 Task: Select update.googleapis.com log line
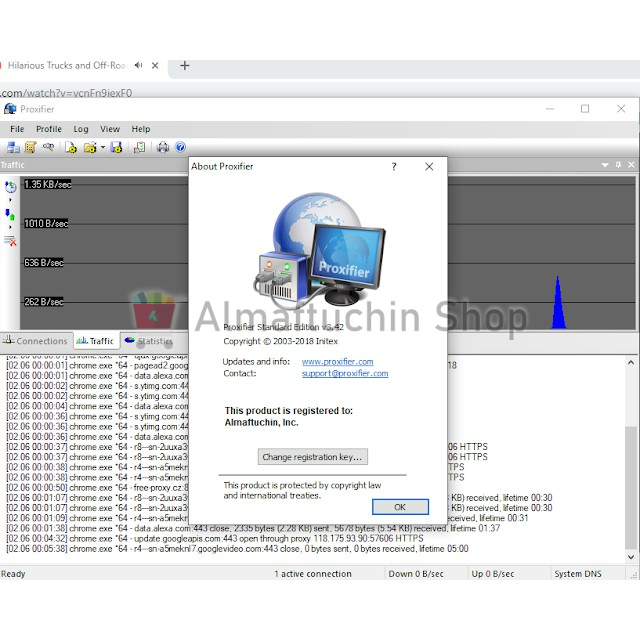point(215,538)
